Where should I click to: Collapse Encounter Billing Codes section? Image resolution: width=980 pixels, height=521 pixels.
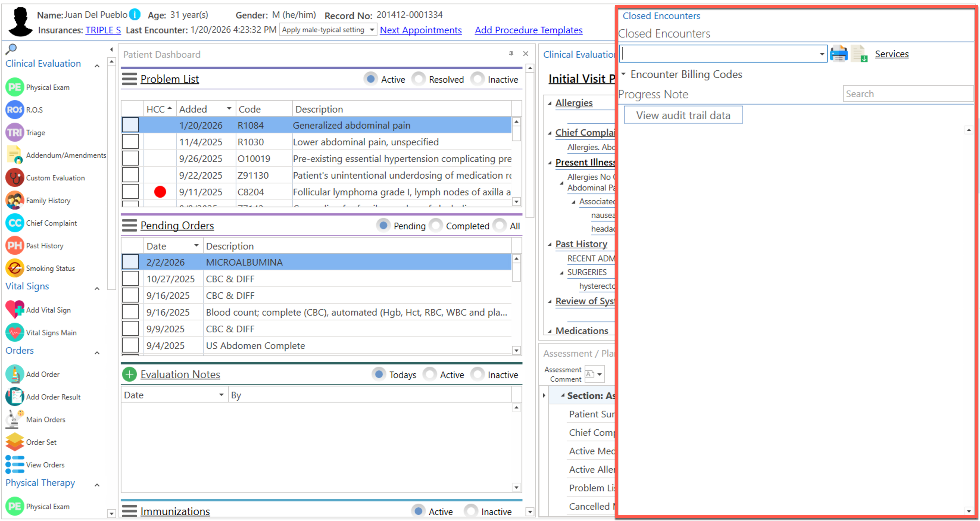pos(624,74)
